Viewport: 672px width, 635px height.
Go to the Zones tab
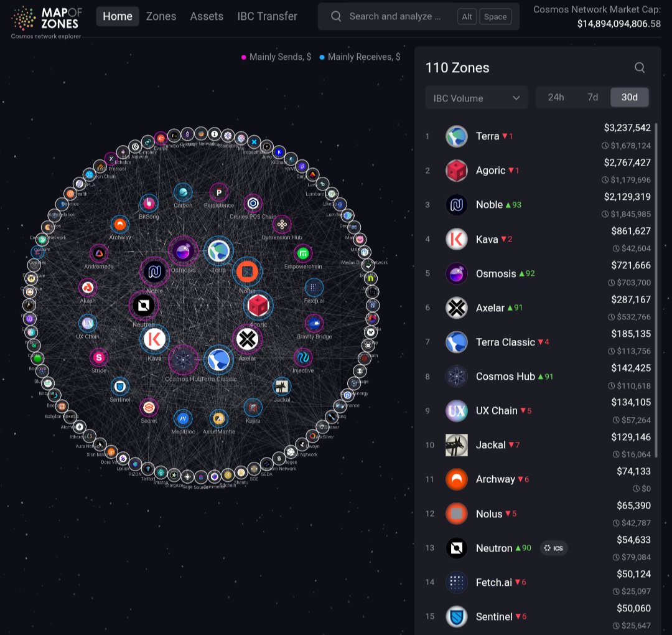161,16
